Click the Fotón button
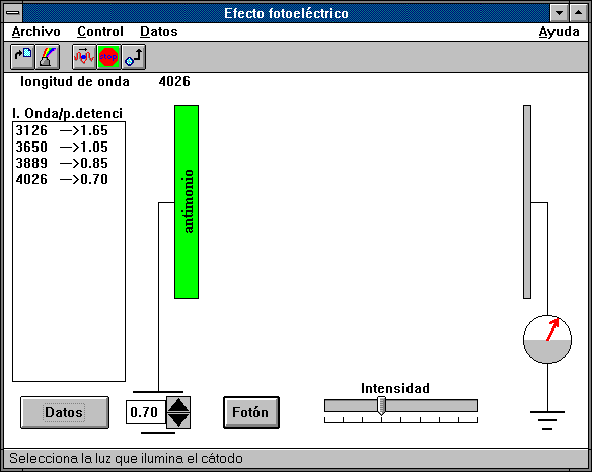 click(x=251, y=412)
